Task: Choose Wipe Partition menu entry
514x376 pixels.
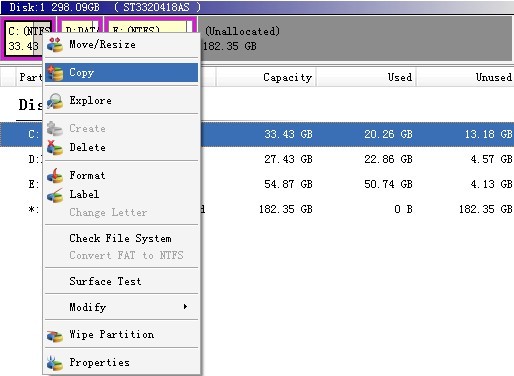Action: coord(122,334)
